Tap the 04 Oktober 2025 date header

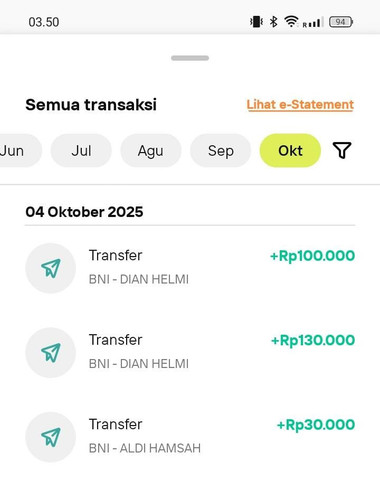84,212
